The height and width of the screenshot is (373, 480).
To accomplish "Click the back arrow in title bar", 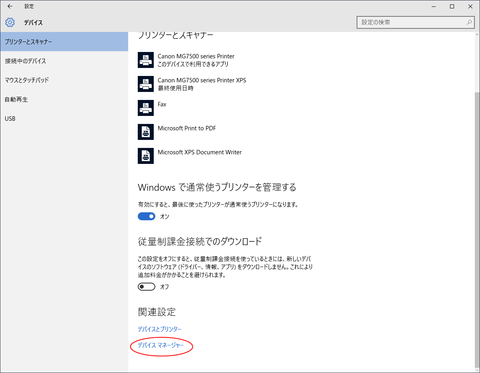I will [10, 6].
